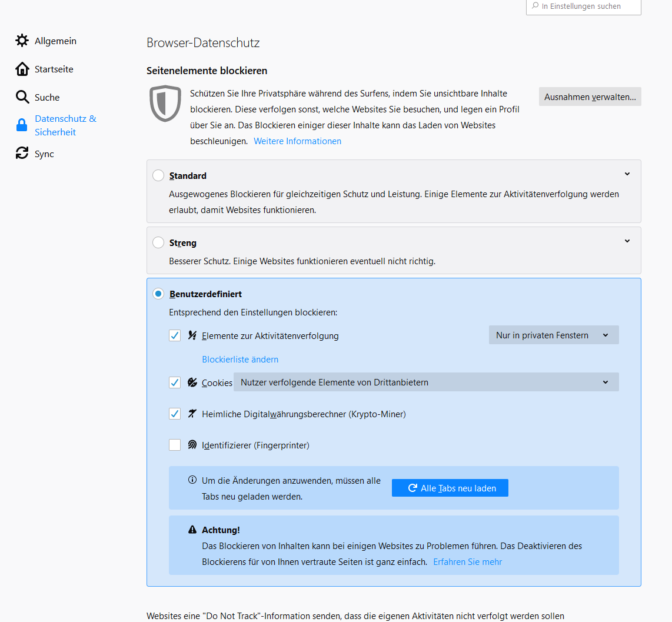Select the Streng protection radio option
This screenshot has width=672, height=622.
pyautogui.click(x=158, y=242)
